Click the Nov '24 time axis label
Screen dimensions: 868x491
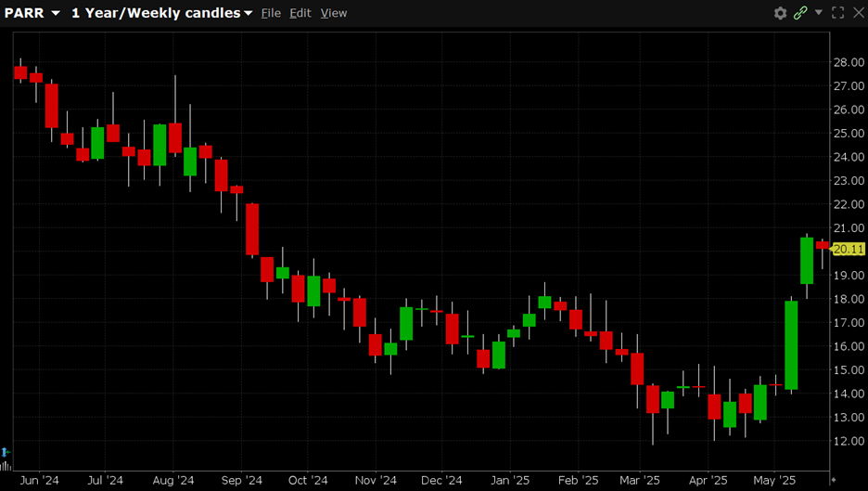point(376,481)
